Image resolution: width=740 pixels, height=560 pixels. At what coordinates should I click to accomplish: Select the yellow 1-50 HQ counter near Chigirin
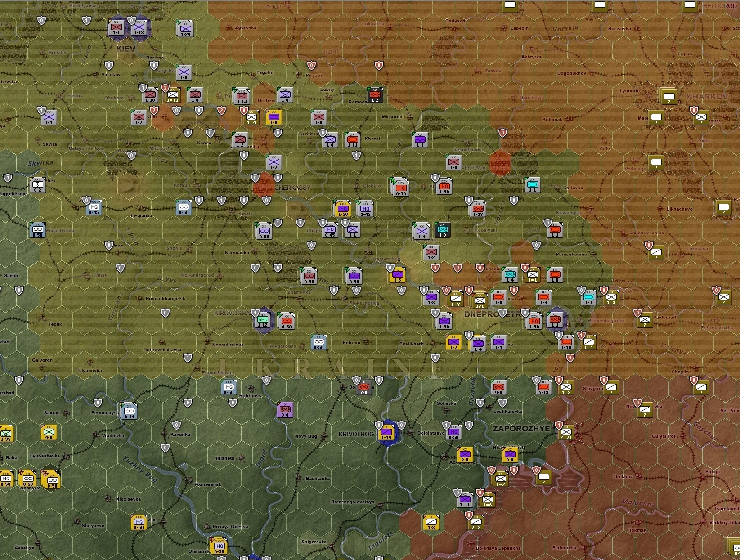343,209
